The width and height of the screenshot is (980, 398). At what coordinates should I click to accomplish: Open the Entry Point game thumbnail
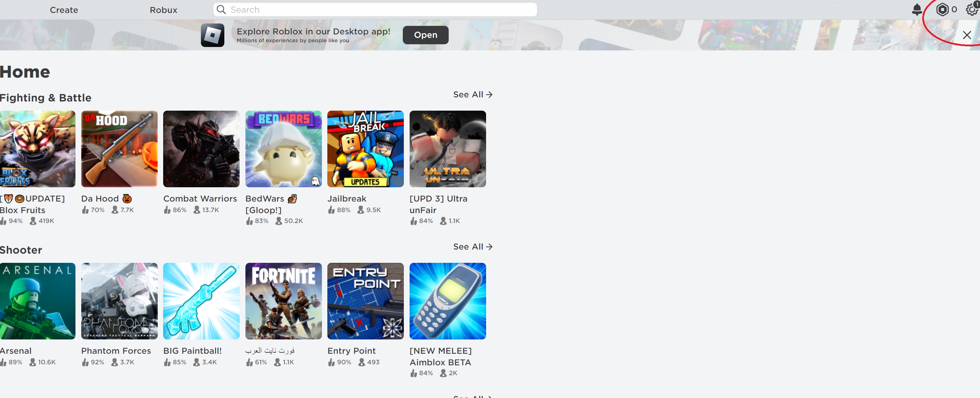(x=365, y=301)
